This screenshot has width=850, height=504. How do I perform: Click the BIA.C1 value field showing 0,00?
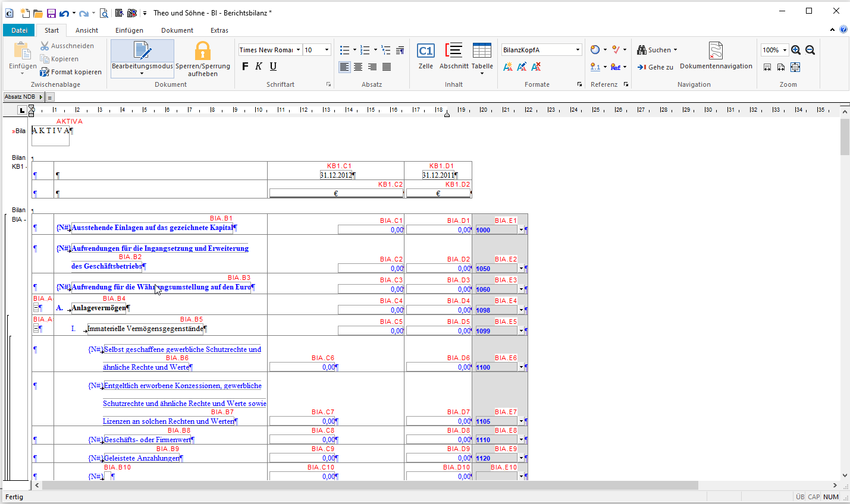pos(371,230)
